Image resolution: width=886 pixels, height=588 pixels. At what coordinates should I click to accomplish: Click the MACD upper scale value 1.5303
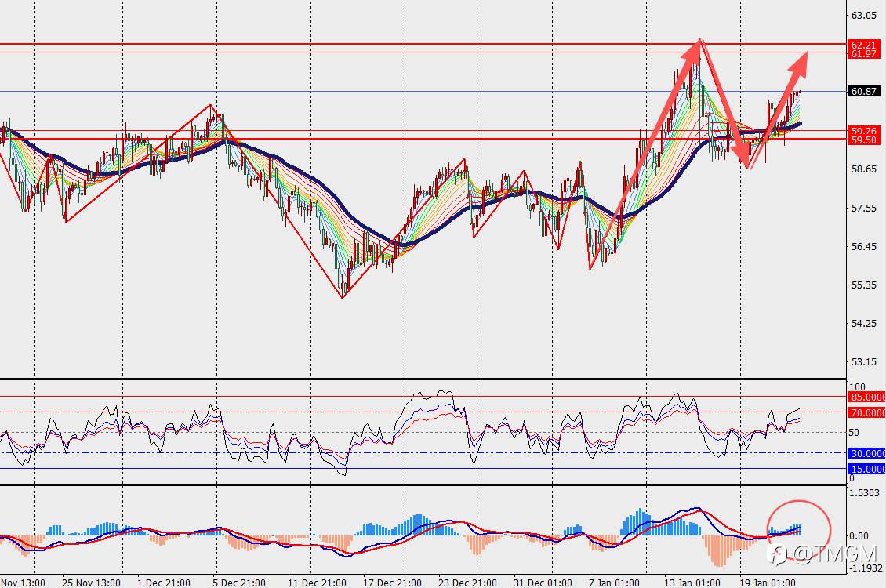[865, 493]
